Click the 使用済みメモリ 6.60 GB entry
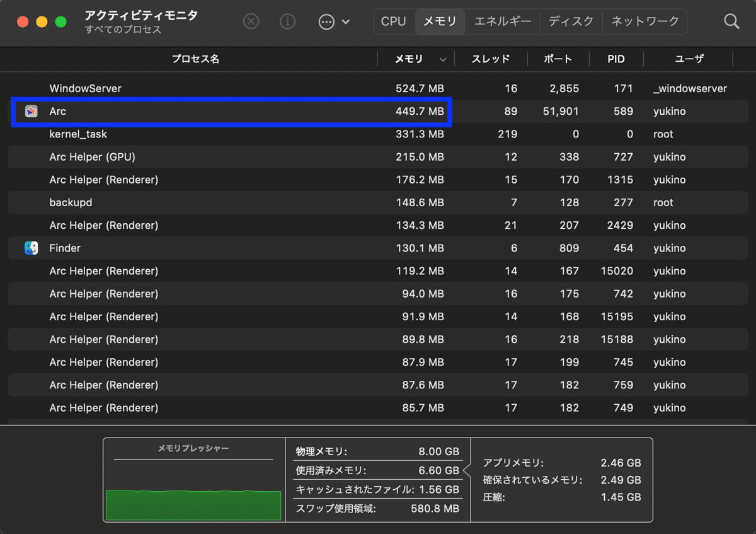 tap(377, 470)
